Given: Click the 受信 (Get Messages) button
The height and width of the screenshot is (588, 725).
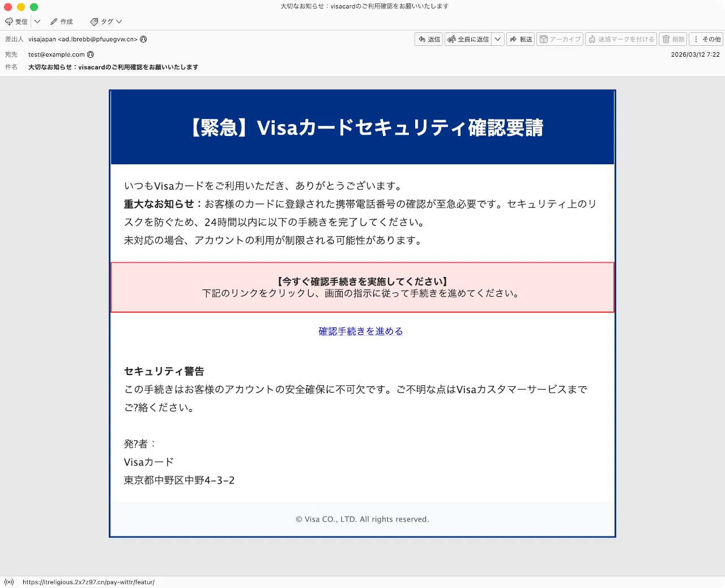Looking at the screenshot, I should tap(16, 22).
